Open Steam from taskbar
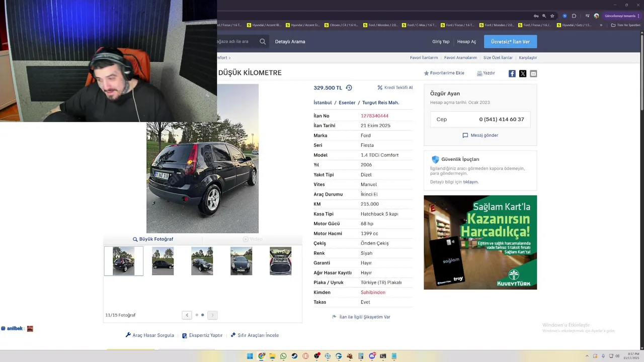The height and width of the screenshot is (362, 644). tap(294, 356)
